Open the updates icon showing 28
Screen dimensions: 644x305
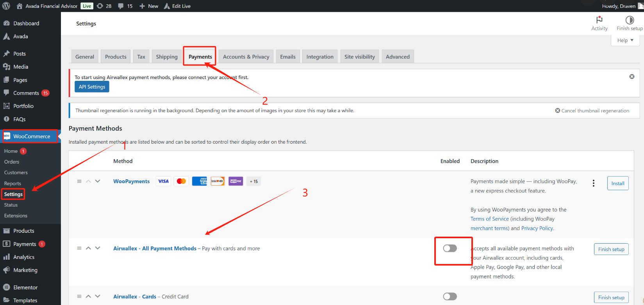pyautogui.click(x=100, y=6)
